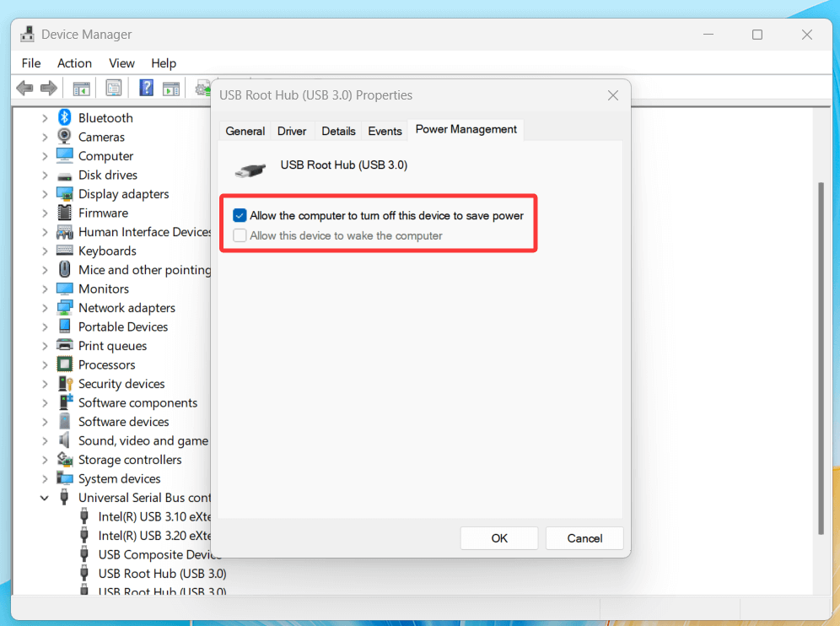840x626 pixels.
Task: Switch to the Driver tab
Action: pyautogui.click(x=292, y=131)
